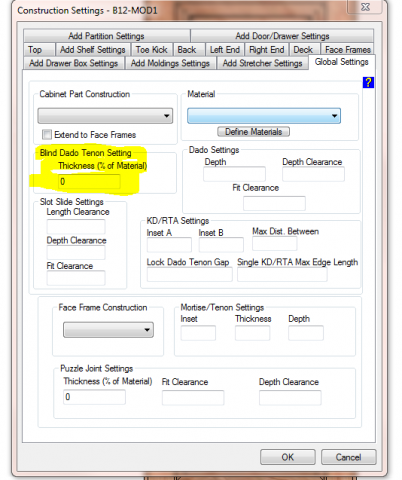The image size is (402, 480).
Task: Close the Construction Settings dialog window
Action: 365,7
